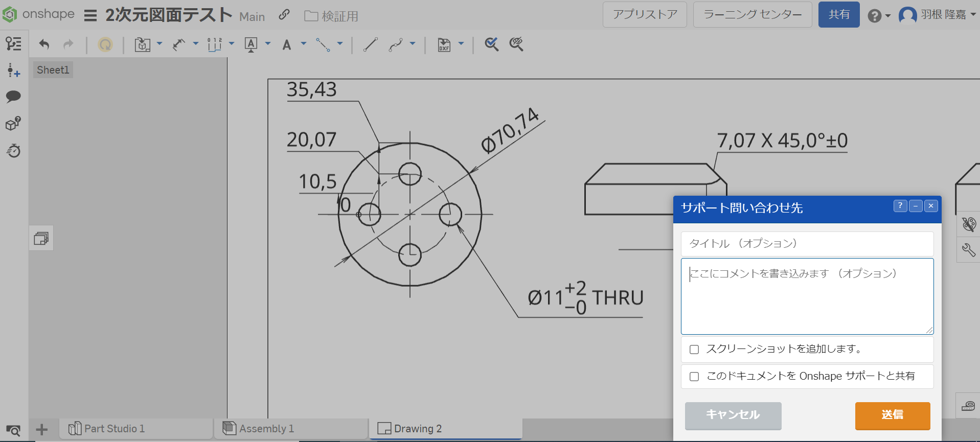Open the Onshape logo home link
980x442 pixels.
[x=38, y=14]
